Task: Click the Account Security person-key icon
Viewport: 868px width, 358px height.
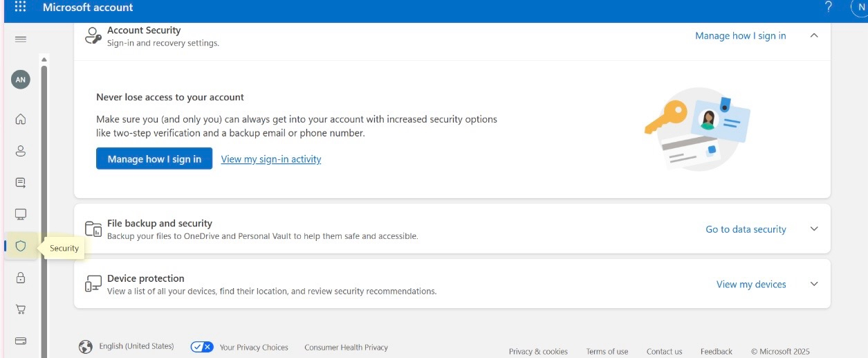Action: pos(93,36)
